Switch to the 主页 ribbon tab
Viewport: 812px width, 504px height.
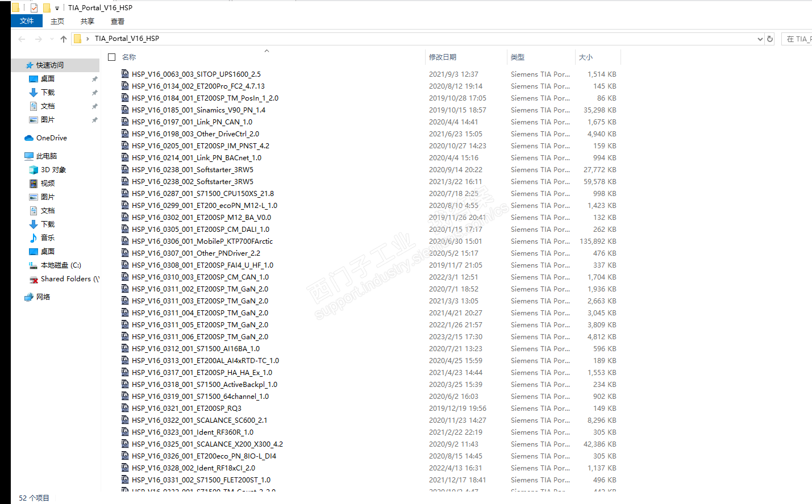[57, 22]
